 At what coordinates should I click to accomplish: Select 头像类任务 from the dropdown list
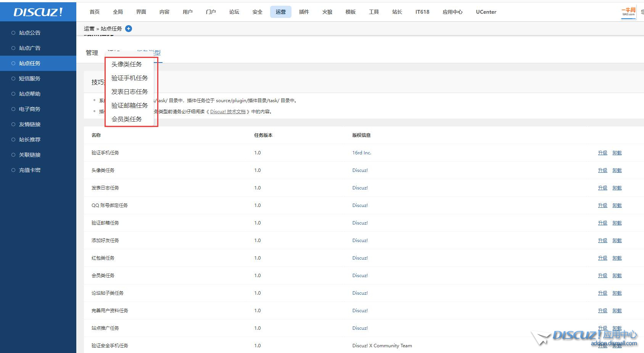tap(127, 64)
